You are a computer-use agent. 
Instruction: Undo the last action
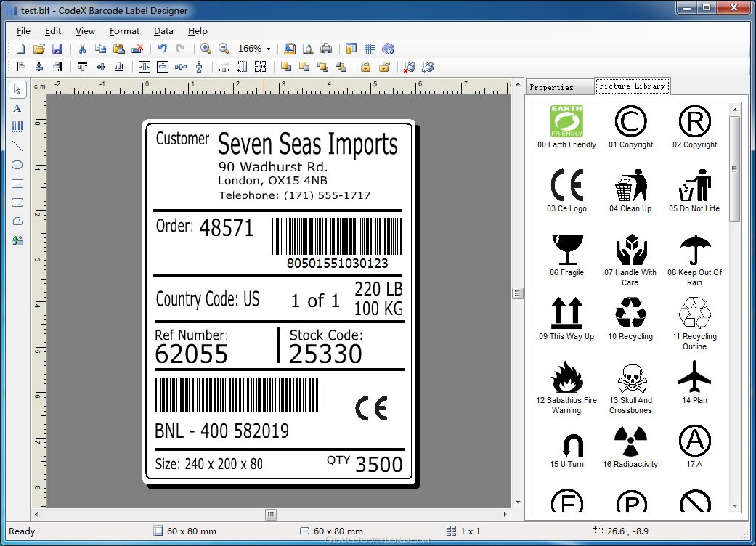(163, 49)
